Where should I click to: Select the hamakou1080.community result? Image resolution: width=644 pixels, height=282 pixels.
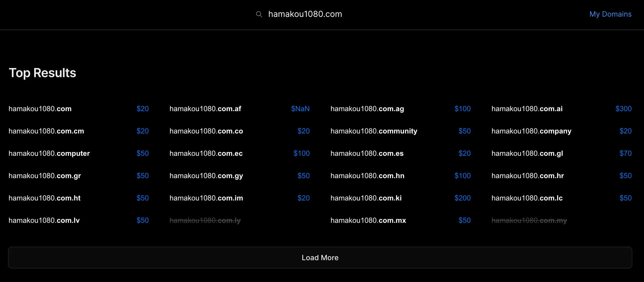[x=374, y=131]
